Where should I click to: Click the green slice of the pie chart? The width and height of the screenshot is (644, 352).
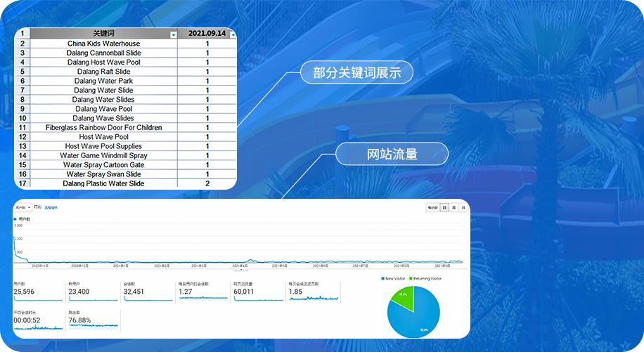(x=403, y=298)
